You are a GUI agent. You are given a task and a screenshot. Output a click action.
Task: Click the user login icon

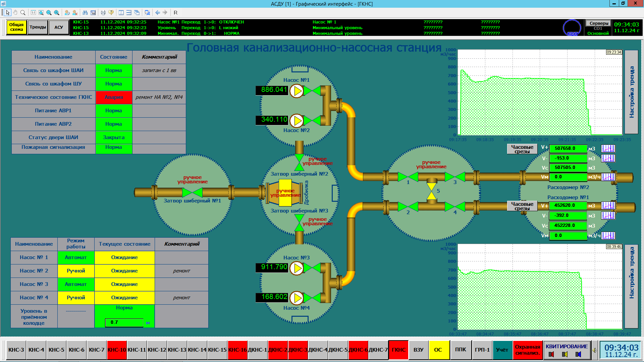click(x=67, y=12)
